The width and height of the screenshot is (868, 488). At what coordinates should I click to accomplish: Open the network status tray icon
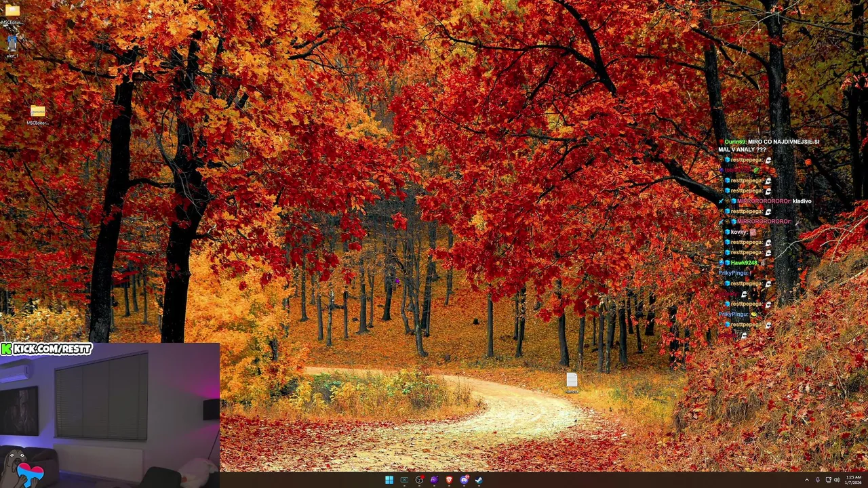point(828,480)
